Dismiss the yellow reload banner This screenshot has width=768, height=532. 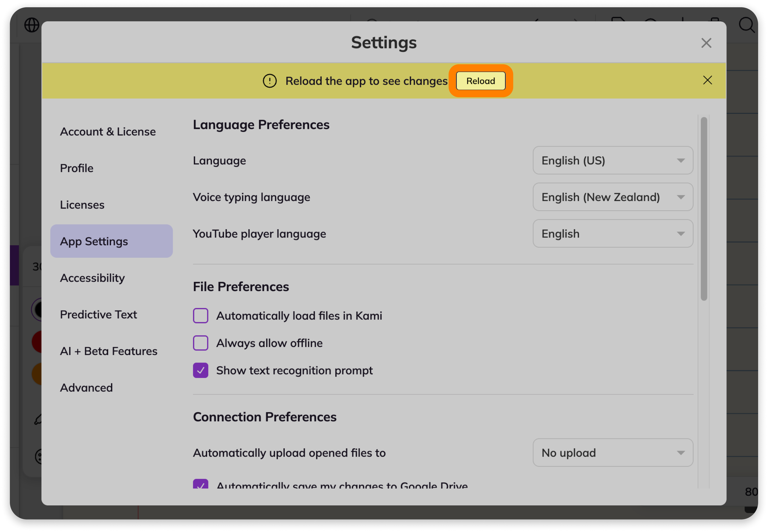point(707,80)
